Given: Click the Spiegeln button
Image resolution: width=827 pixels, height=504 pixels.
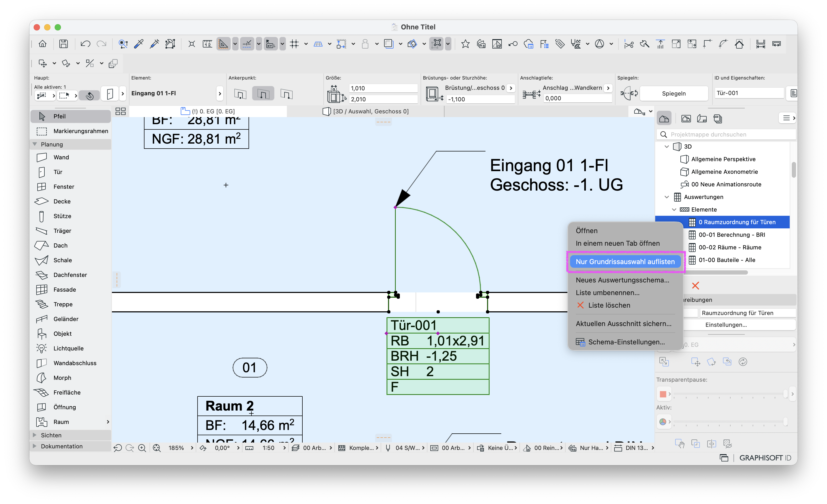Looking at the screenshot, I should [674, 93].
